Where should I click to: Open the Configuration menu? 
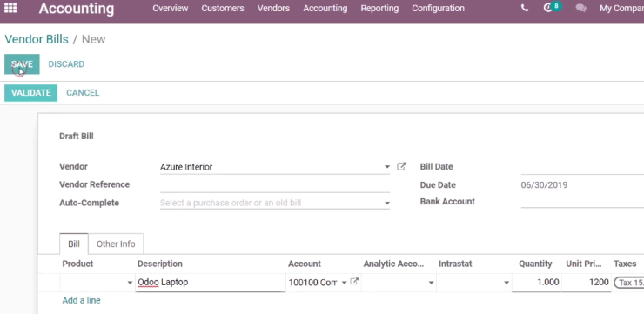click(438, 8)
